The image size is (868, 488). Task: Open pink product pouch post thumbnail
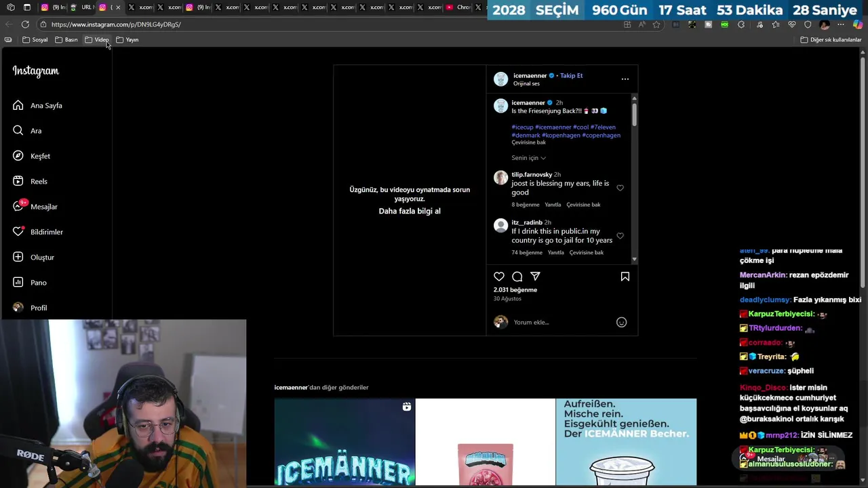pyautogui.click(x=486, y=442)
